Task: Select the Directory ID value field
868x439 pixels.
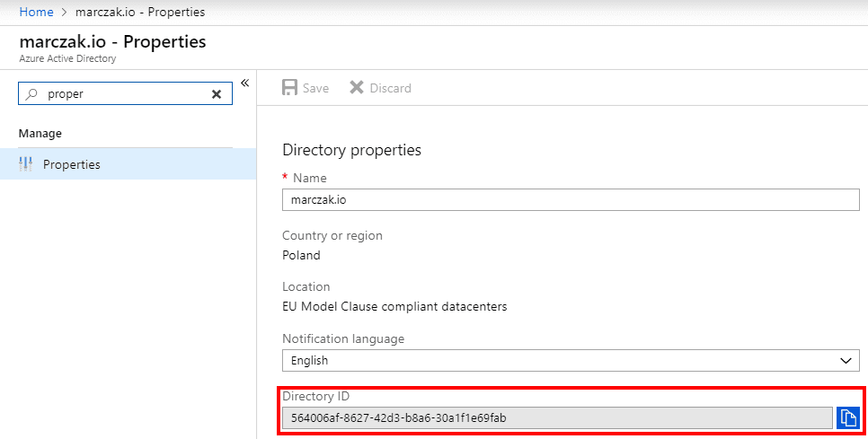Action: pyautogui.click(x=556, y=417)
